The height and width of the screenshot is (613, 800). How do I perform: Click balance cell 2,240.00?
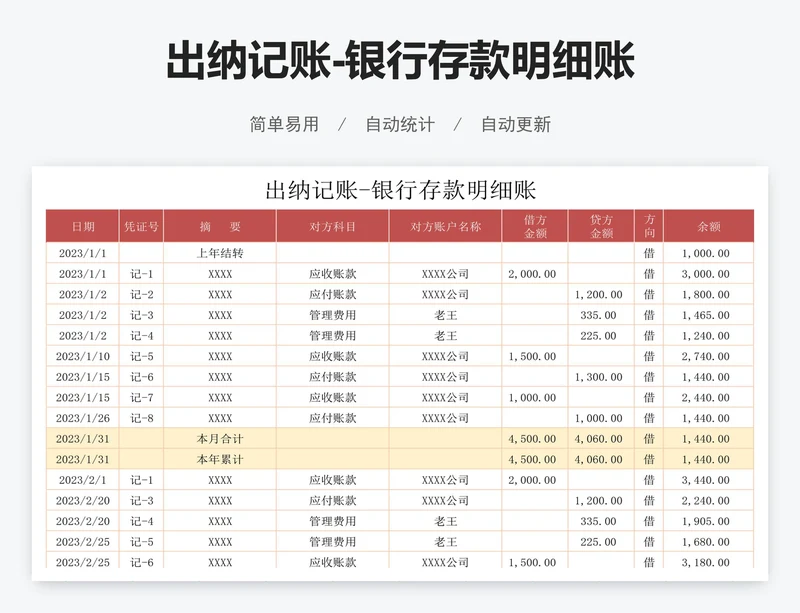coord(709,501)
